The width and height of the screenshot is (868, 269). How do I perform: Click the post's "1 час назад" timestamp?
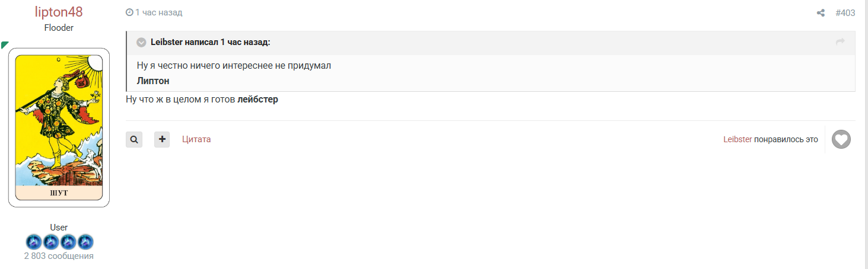click(x=158, y=12)
